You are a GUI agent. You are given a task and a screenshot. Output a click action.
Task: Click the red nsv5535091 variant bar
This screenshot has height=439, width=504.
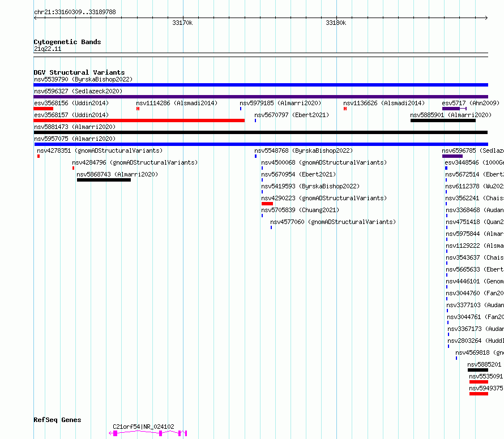pos(479,382)
